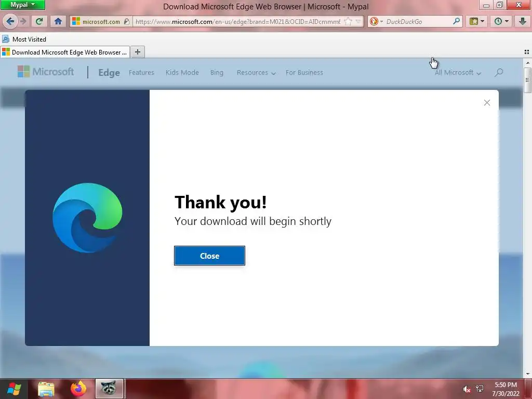This screenshot has width=532, height=399.
Task: Click the blue Close button
Action: click(x=209, y=256)
